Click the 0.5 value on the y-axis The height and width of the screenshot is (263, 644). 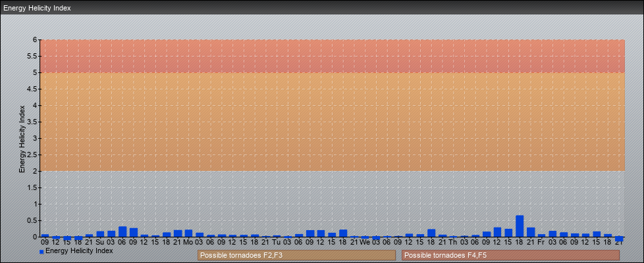(x=33, y=220)
